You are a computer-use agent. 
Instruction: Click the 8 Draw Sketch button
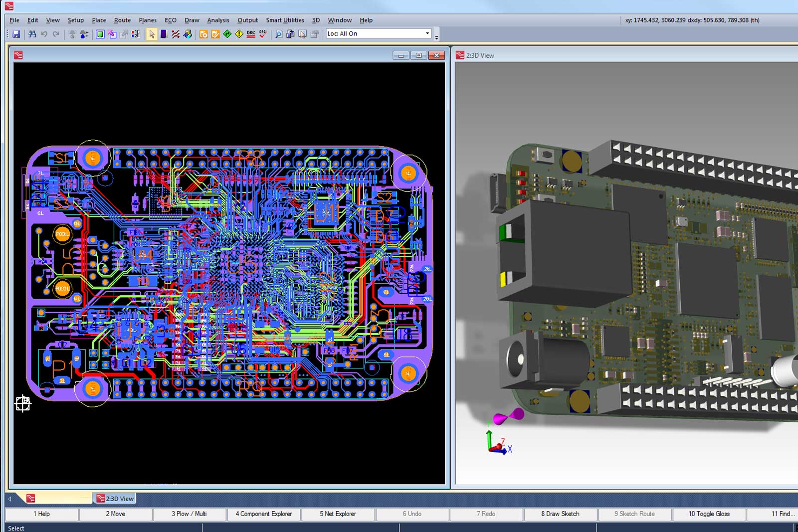pyautogui.click(x=560, y=514)
